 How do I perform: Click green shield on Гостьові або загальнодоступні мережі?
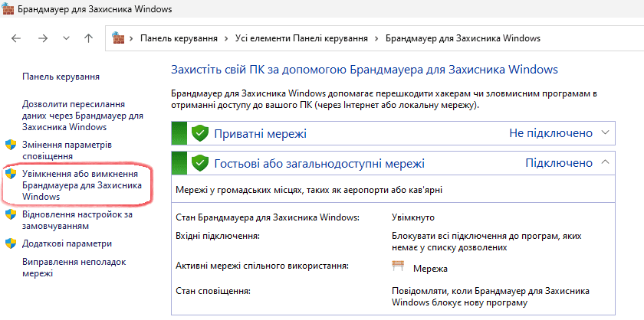[200, 163]
